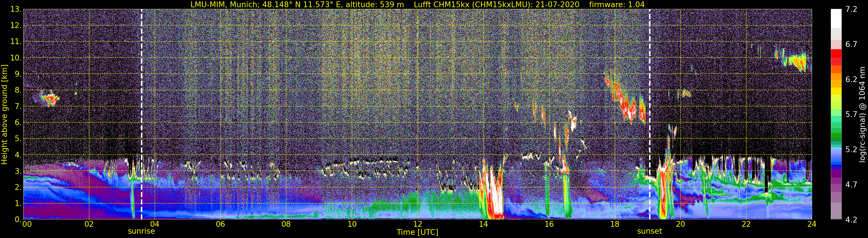
Task: Click the '10' time tick label
Action: coord(352,224)
